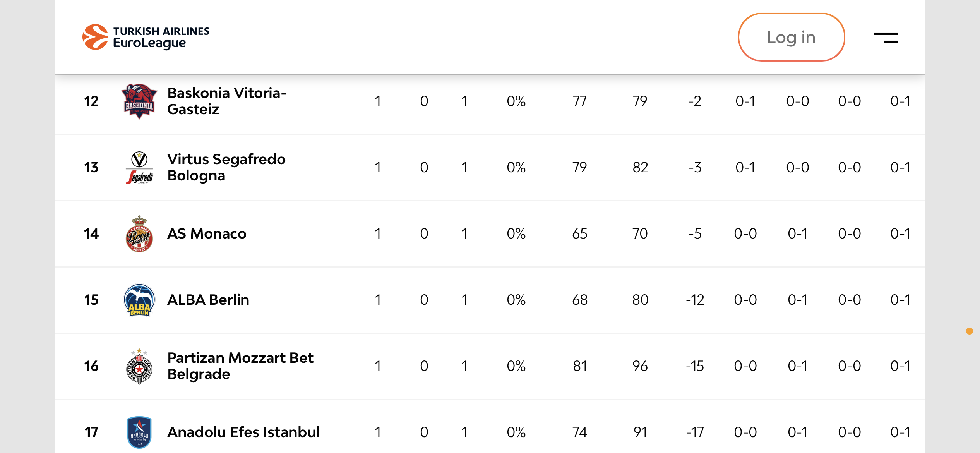This screenshot has height=453, width=980.
Task: Click the ALBA Berlin logo
Action: 139,300
